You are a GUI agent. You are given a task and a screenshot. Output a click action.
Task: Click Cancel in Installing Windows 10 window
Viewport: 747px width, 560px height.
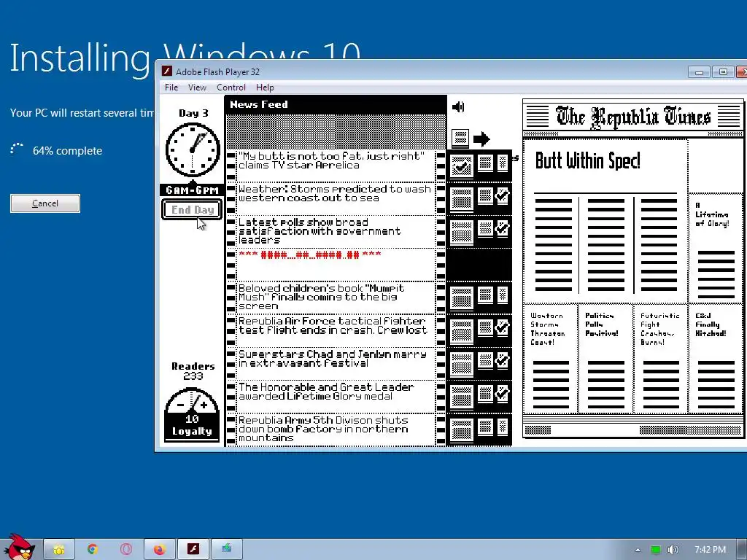point(45,203)
